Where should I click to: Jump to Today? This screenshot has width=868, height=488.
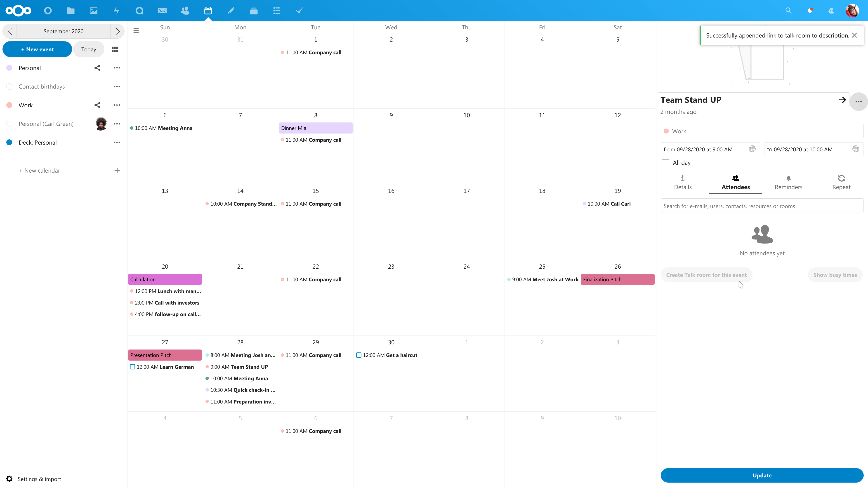tap(89, 49)
